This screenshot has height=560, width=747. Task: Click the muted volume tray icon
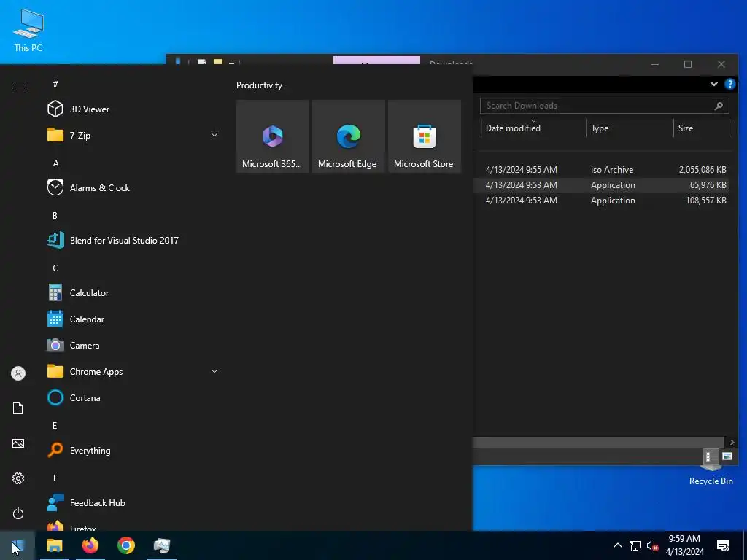click(x=653, y=545)
